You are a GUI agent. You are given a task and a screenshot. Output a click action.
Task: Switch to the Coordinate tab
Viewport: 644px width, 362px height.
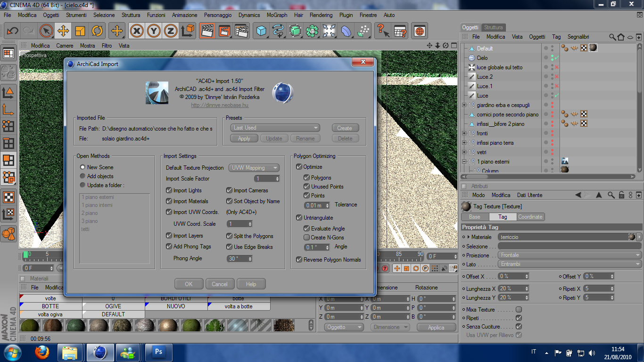[530, 217]
